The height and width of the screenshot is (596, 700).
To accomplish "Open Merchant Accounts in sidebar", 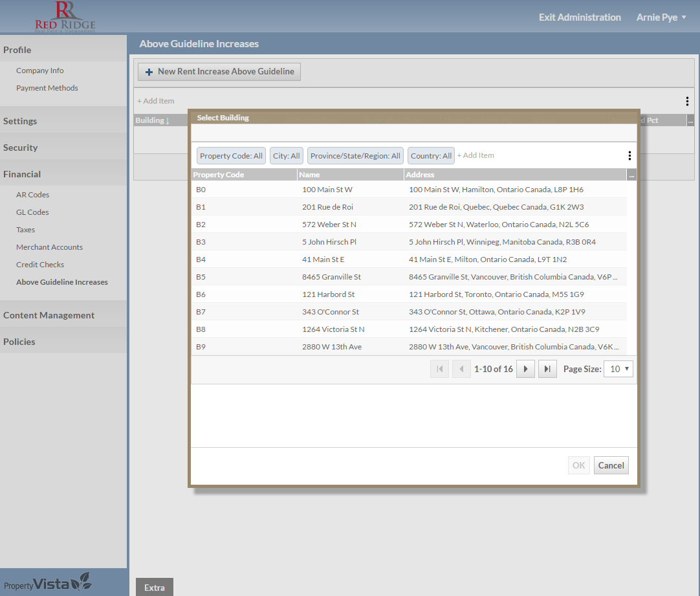I will [x=49, y=247].
